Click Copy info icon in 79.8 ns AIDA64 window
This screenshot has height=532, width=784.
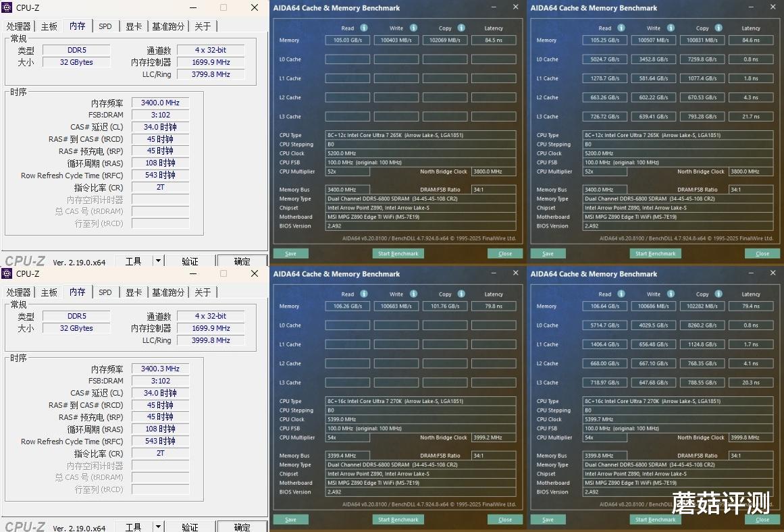(x=461, y=294)
